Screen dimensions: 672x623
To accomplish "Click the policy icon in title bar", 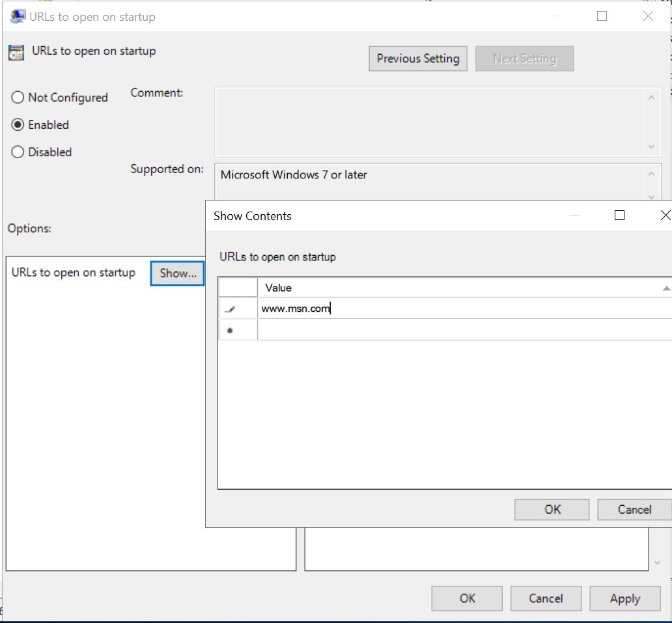I will (x=18, y=17).
